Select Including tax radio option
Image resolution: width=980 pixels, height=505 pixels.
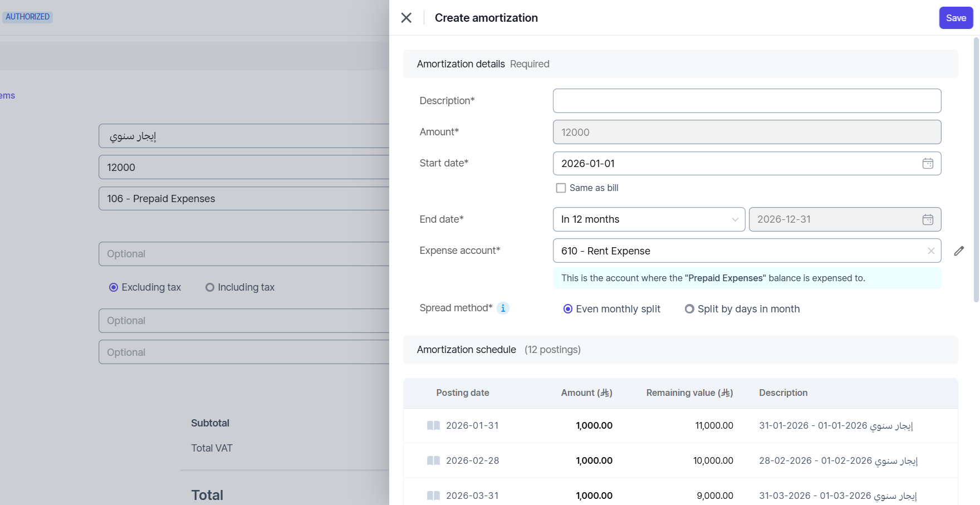point(210,288)
